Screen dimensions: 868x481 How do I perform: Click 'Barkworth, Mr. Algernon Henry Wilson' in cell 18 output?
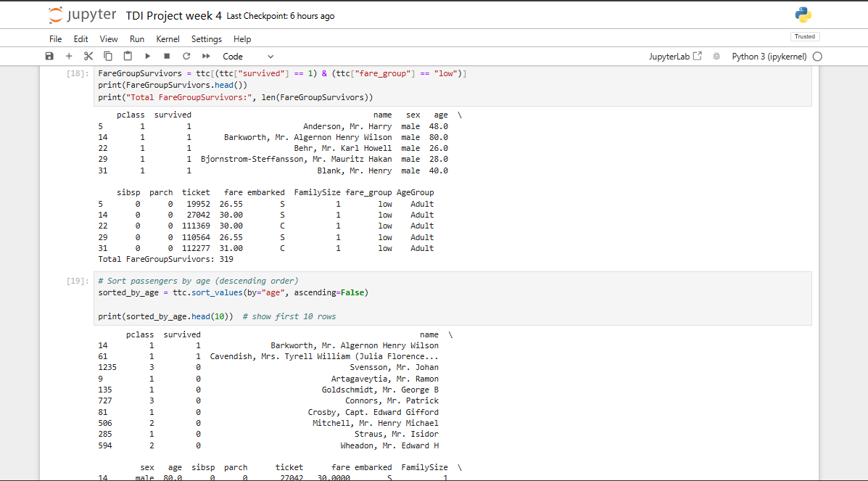[307, 137]
